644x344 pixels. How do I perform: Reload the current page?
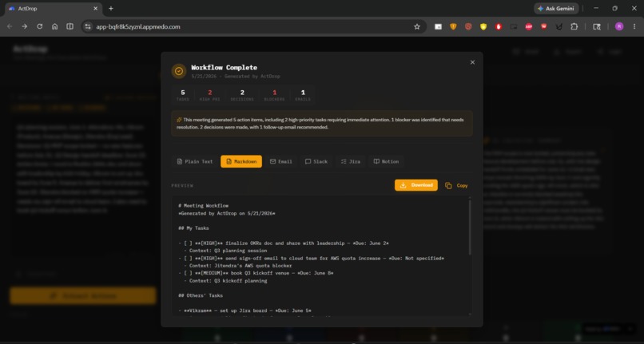point(39,26)
